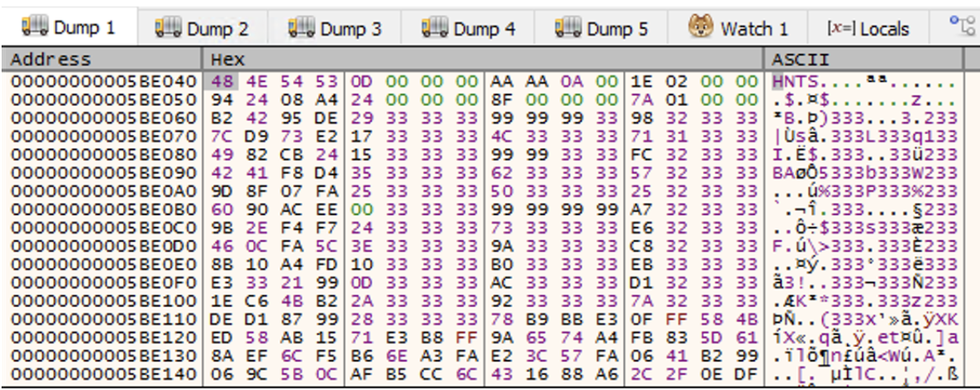Go to the Dump 5 tab
The image size is (980, 390).
[x=602, y=29]
